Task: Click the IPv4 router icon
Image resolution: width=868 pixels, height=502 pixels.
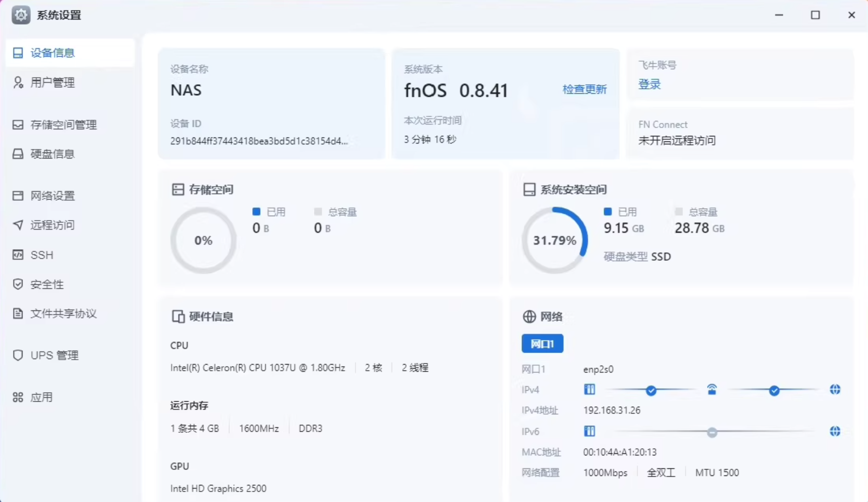Action: tap(712, 390)
